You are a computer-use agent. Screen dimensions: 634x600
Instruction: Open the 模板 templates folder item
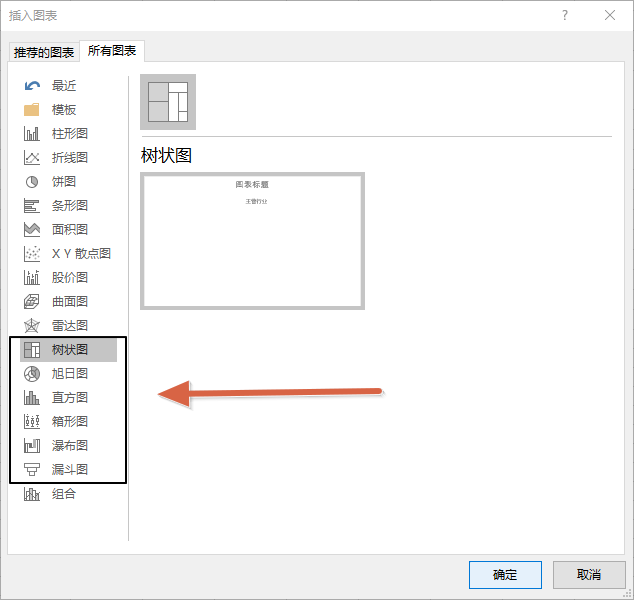tap(64, 110)
